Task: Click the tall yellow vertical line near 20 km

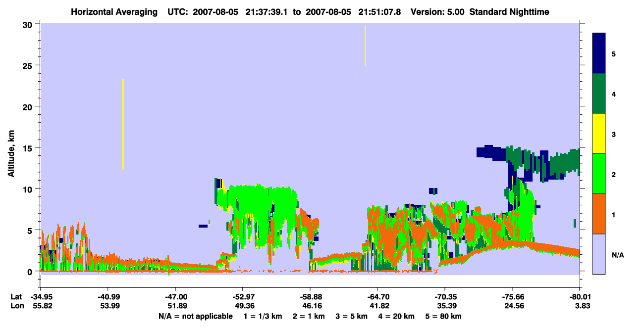Action: coord(123,124)
